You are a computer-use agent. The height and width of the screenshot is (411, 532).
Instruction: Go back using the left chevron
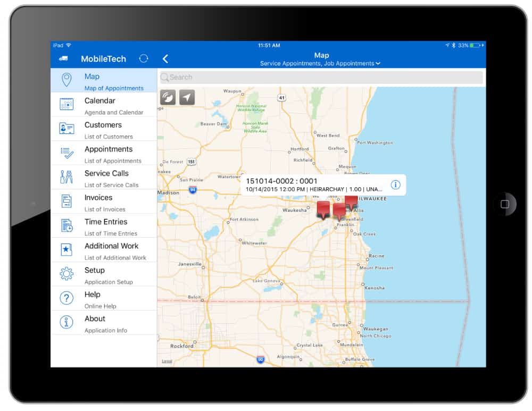pos(165,59)
